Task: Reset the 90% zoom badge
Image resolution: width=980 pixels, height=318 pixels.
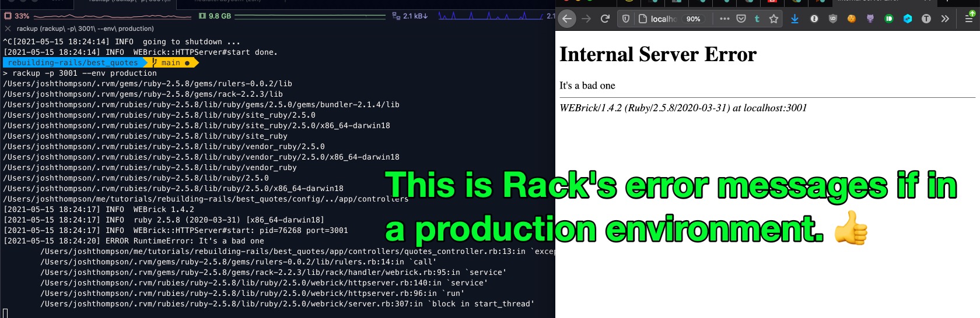Action: [x=693, y=19]
